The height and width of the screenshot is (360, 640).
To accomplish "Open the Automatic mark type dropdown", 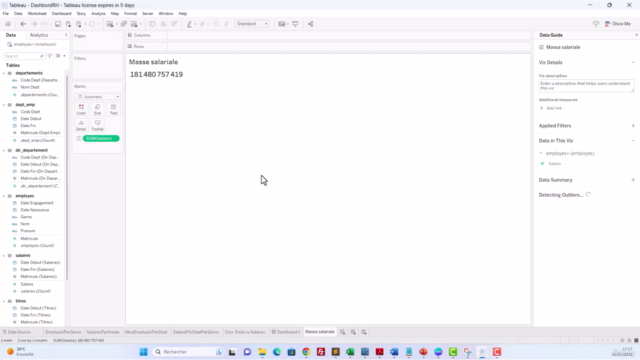I will pos(98,97).
